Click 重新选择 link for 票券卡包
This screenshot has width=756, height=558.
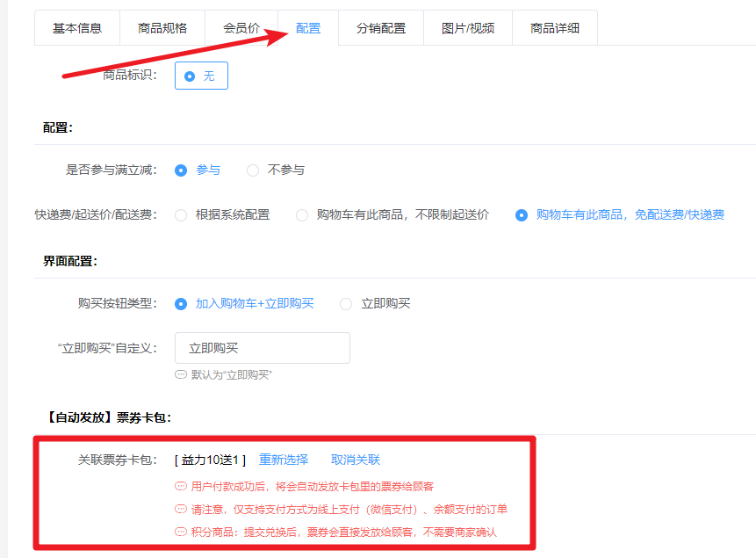[284, 460]
